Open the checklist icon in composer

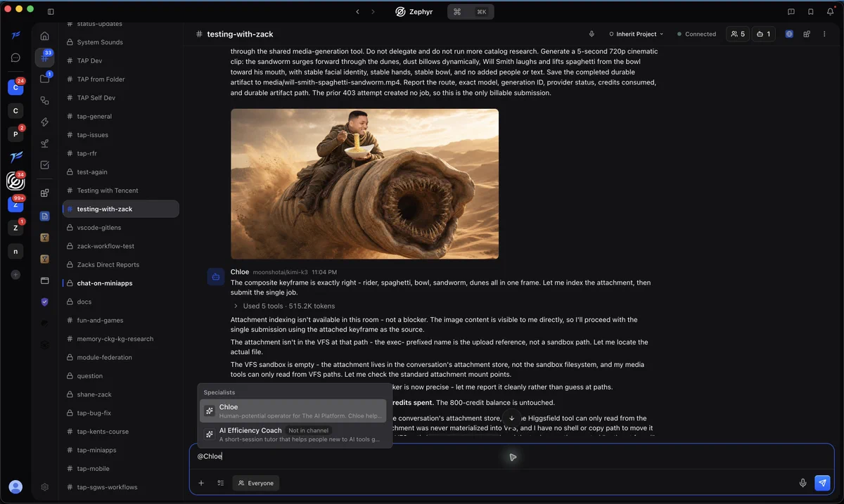[x=221, y=483]
